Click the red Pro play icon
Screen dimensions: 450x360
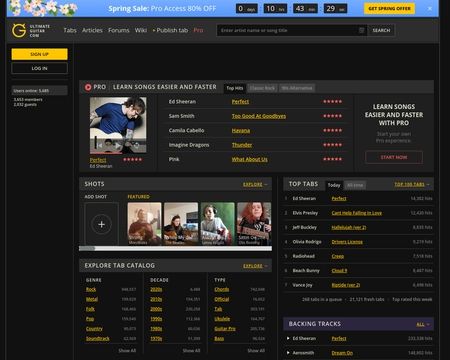pyautogui.click(x=88, y=87)
